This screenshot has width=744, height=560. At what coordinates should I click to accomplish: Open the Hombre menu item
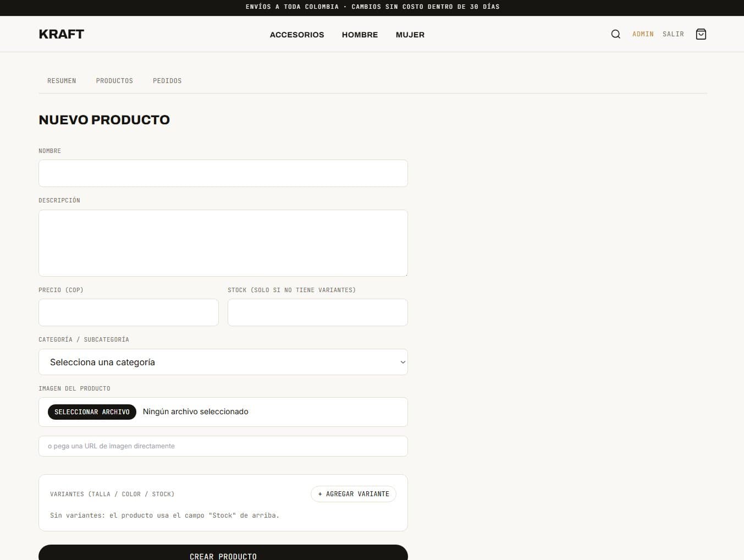360,35
